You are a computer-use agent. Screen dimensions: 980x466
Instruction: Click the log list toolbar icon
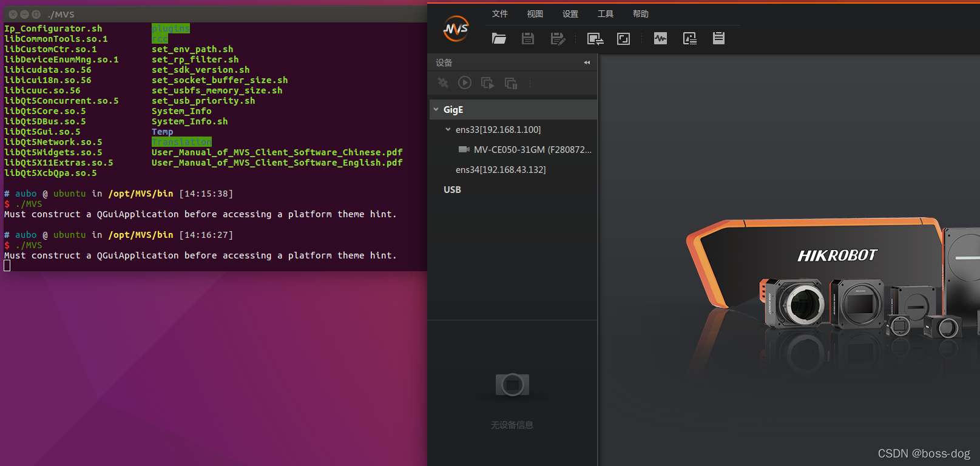coord(718,38)
